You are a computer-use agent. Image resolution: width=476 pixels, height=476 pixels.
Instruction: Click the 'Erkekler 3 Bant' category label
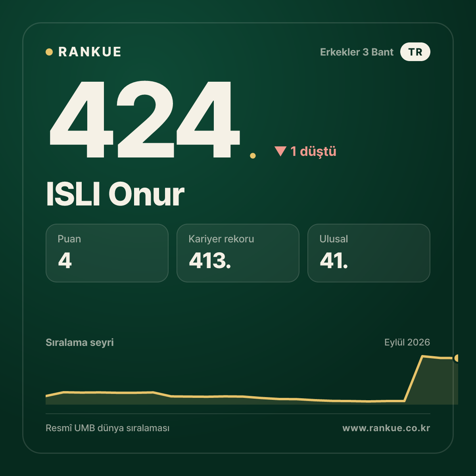tap(357, 52)
